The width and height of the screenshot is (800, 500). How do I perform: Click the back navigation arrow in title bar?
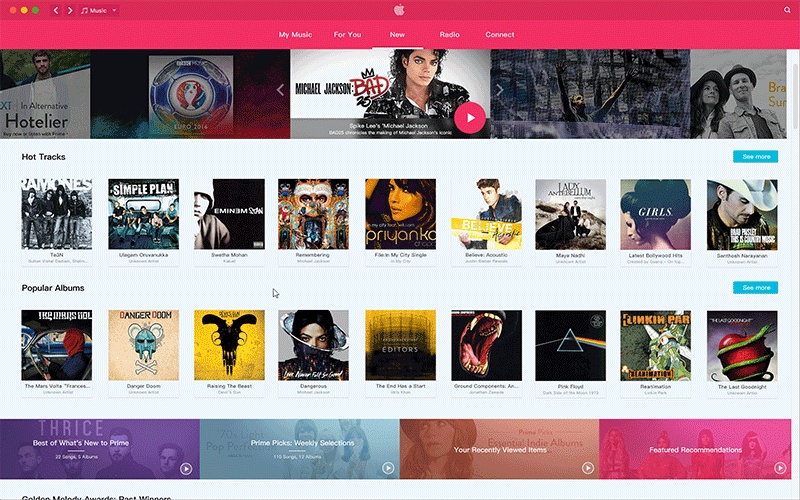(56, 10)
